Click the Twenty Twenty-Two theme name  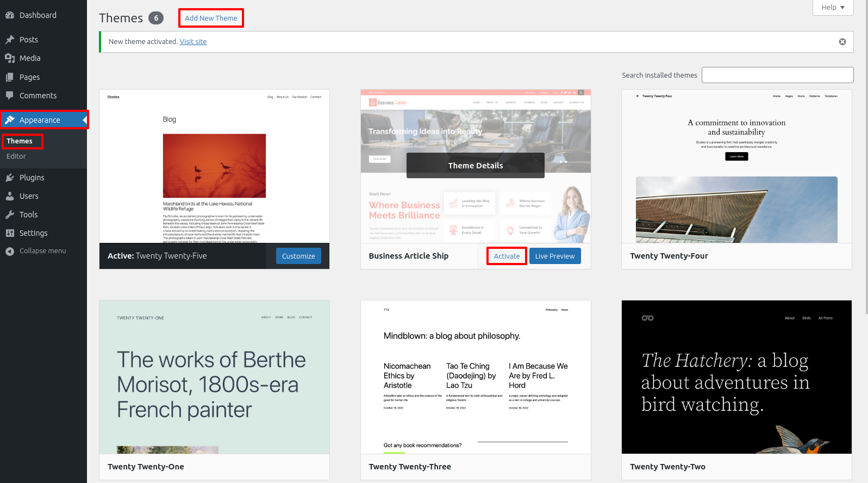[x=667, y=467]
